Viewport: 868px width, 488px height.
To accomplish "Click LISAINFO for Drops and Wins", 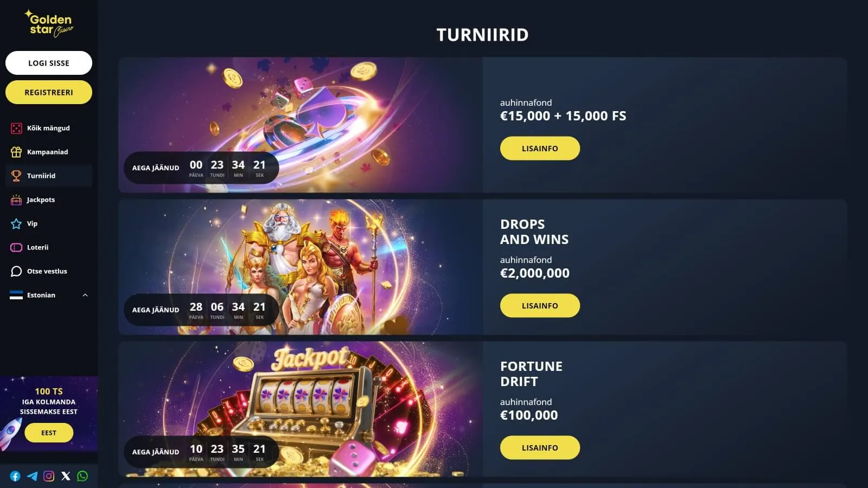I will click(x=540, y=306).
